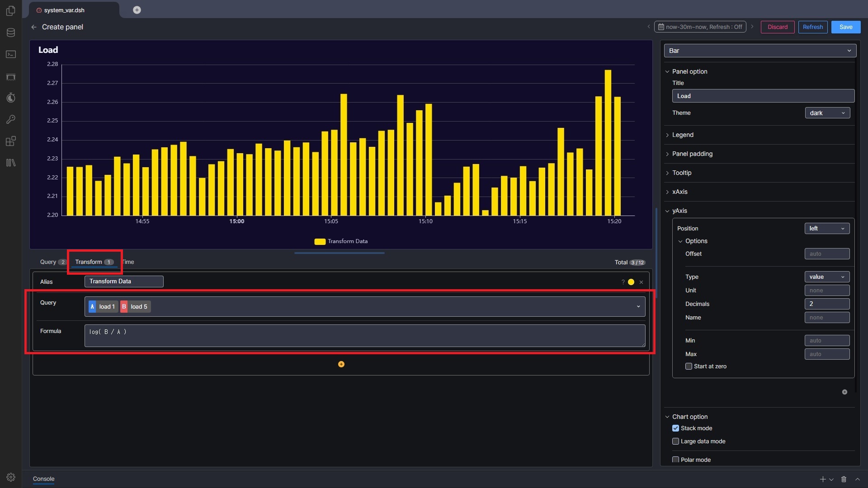Shift time range to next period
868x488 pixels.
pos(752,27)
